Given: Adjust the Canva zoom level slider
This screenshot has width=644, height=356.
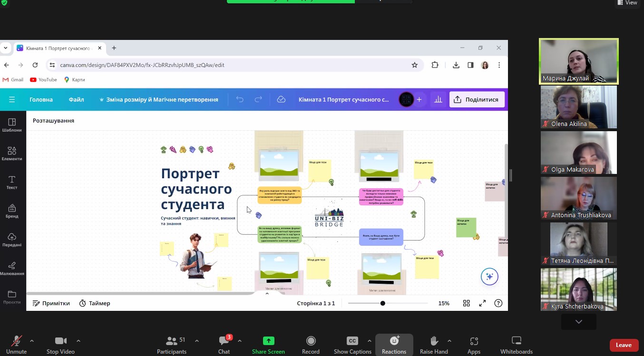Looking at the screenshot, I should coord(382,303).
